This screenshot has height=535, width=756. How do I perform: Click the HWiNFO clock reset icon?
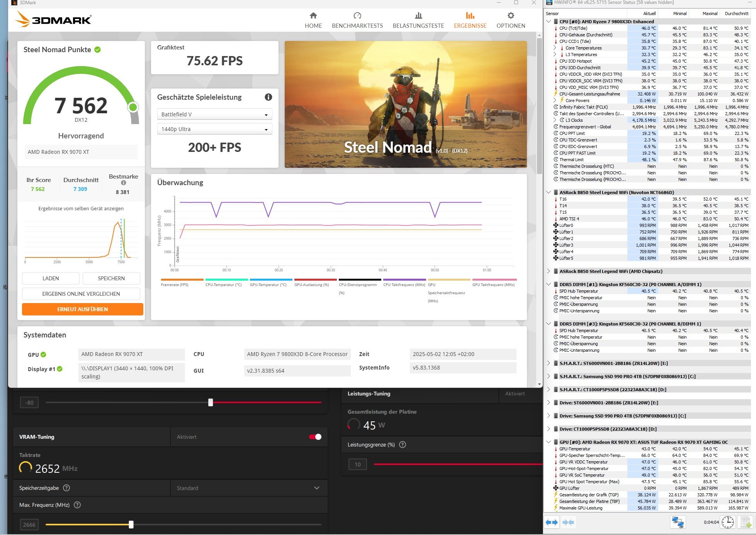coord(728,522)
